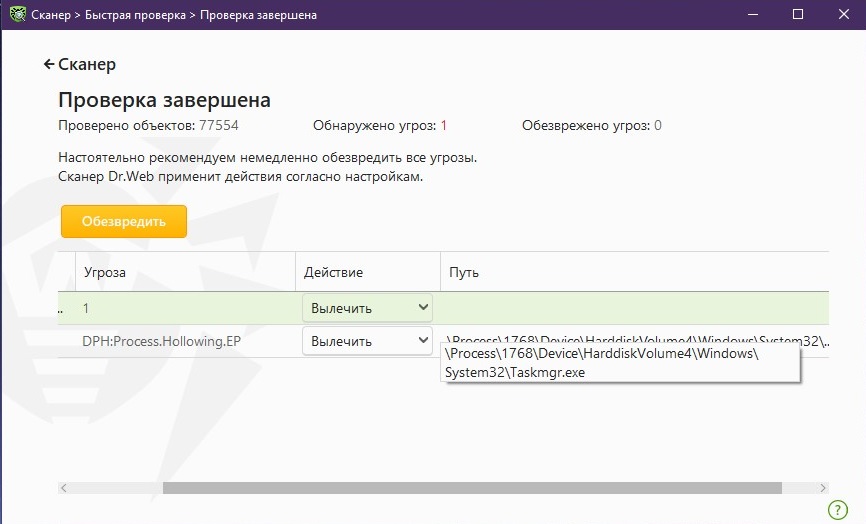866x524 pixels.
Task: Click the right arrow of the horizontal scrollbar
Action: [822, 488]
